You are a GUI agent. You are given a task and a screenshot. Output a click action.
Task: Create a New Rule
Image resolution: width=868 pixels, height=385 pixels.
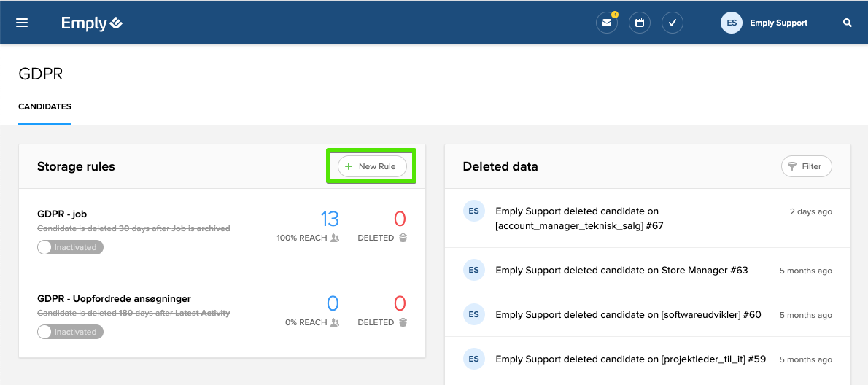tap(372, 166)
